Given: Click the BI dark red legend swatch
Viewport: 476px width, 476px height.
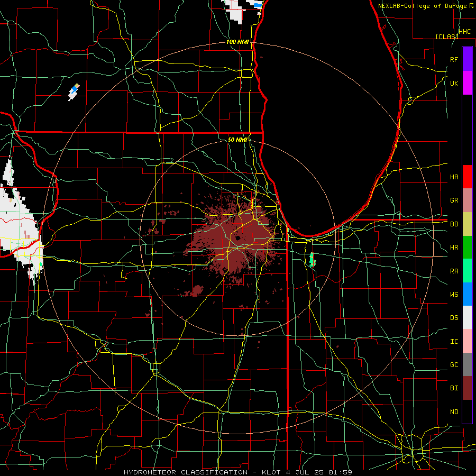Looking at the screenshot, I should tap(467, 388).
